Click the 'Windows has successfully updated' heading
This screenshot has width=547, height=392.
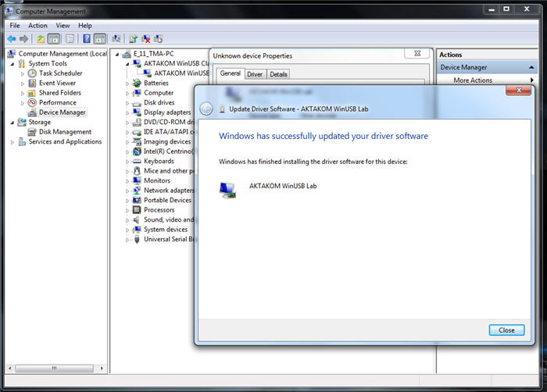click(324, 136)
